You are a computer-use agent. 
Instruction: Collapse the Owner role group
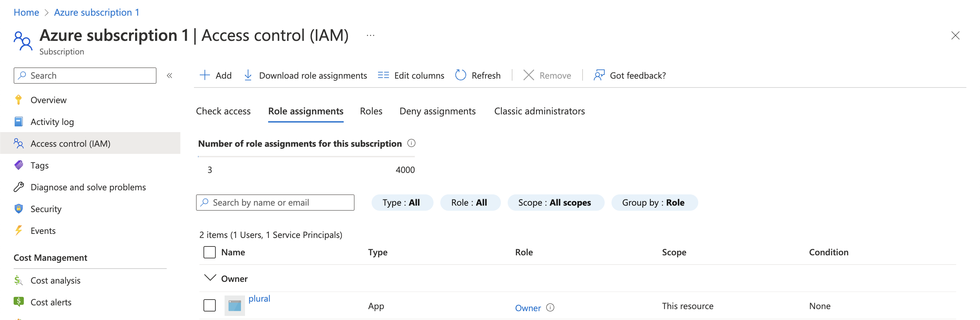pos(210,278)
